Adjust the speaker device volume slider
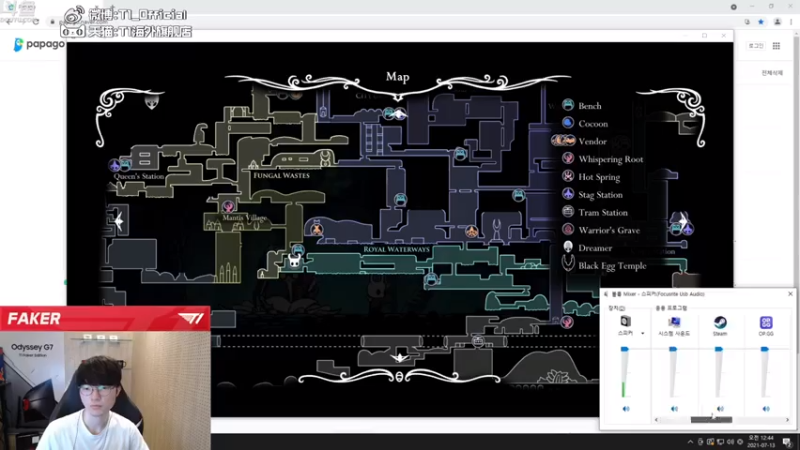 coord(624,372)
